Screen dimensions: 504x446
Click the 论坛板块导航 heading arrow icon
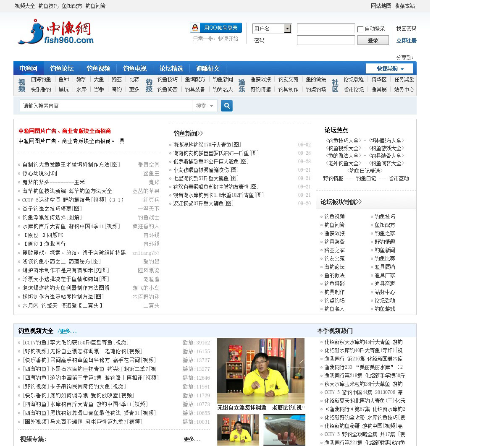pos(359,202)
